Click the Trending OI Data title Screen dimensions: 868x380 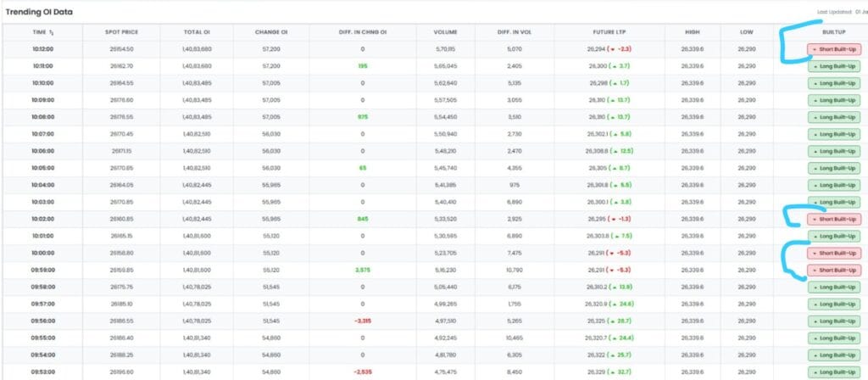(41, 12)
